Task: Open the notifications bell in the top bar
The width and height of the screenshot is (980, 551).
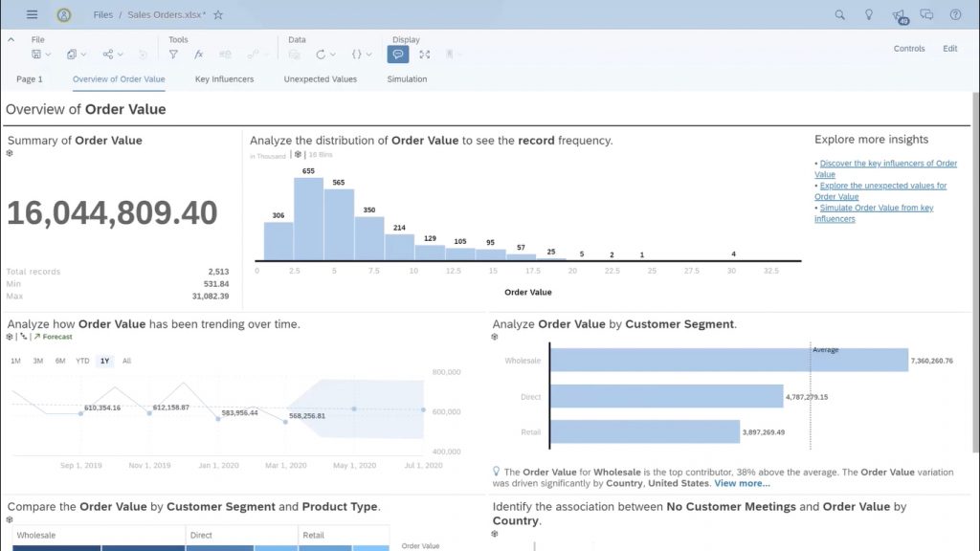Action: [x=898, y=14]
